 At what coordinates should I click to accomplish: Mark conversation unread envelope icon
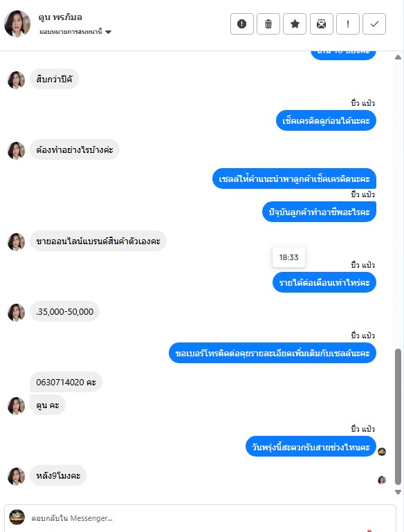click(321, 24)
